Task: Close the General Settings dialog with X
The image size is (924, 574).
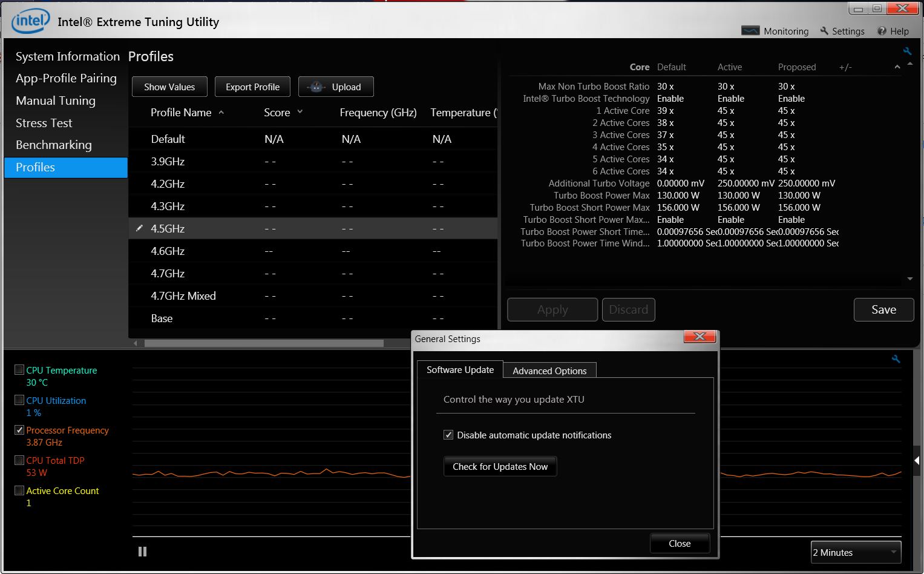Action: point(700,337)
